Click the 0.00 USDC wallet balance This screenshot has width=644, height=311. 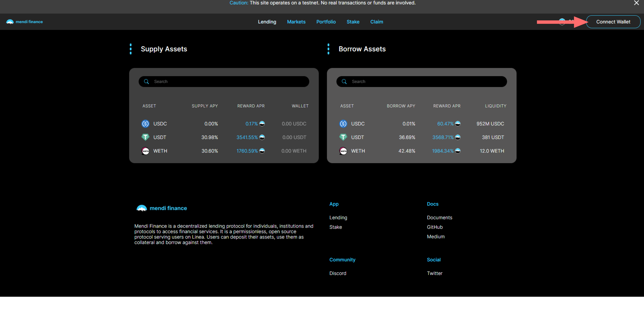click(x=294, y=124)
